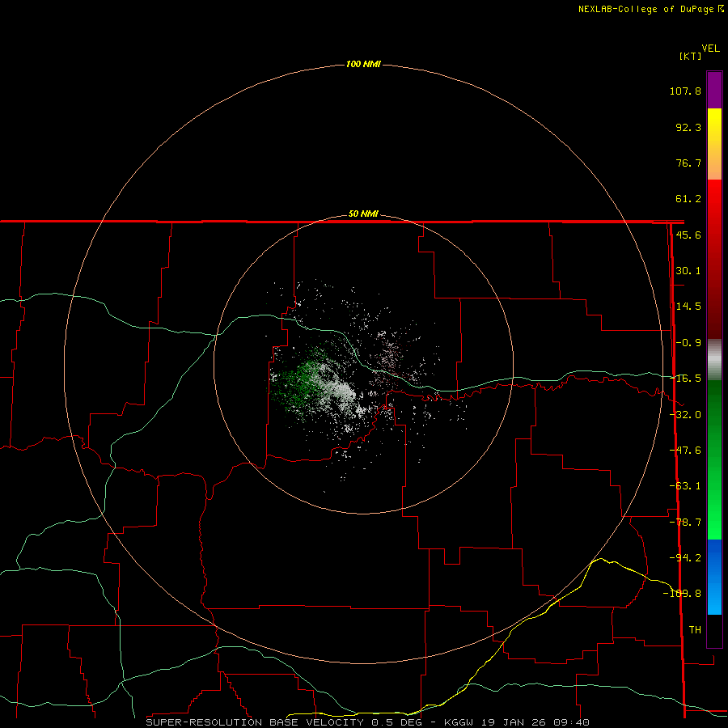Click the -47.6 velocity scale value
The height and width of the screenshot is (728, 728).
coord(685,451)
